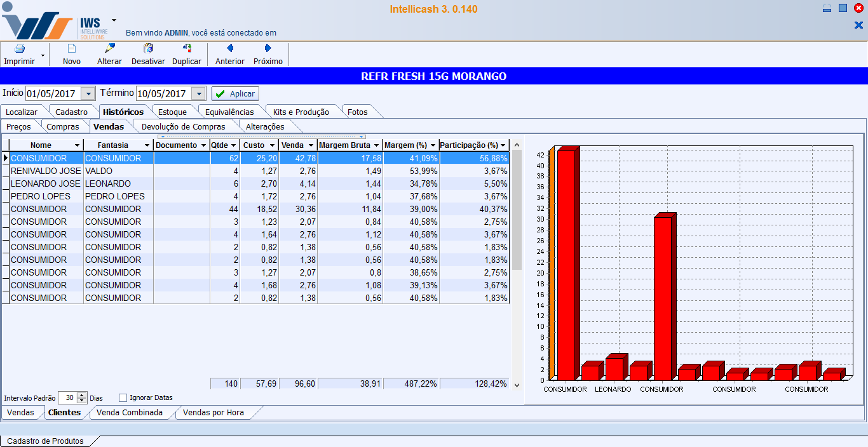Go to Anterior record arrow
This screenshot has width=868, height=447.
pyautogui.click(x=230, y=48)
